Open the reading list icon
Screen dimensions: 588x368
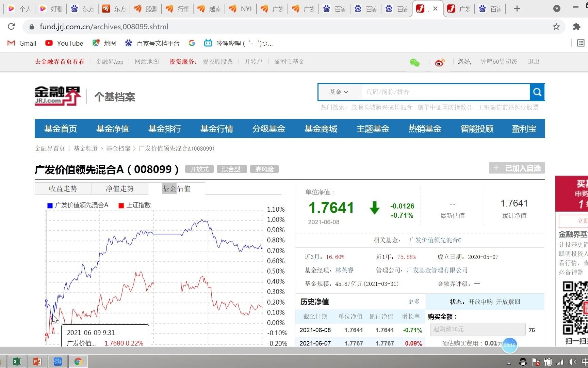[581, 43]
